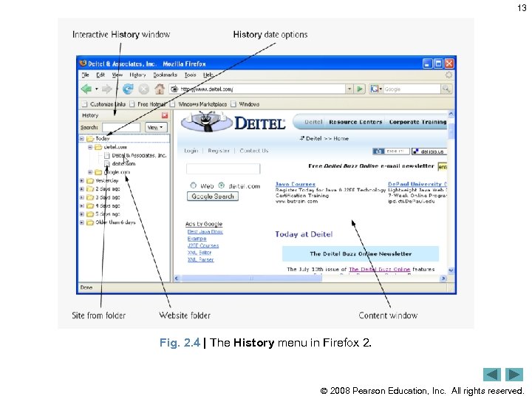Open the search engine dropdown arrow
The height and width of the screenshot is (399, 532).
click(x=381, y=89)
